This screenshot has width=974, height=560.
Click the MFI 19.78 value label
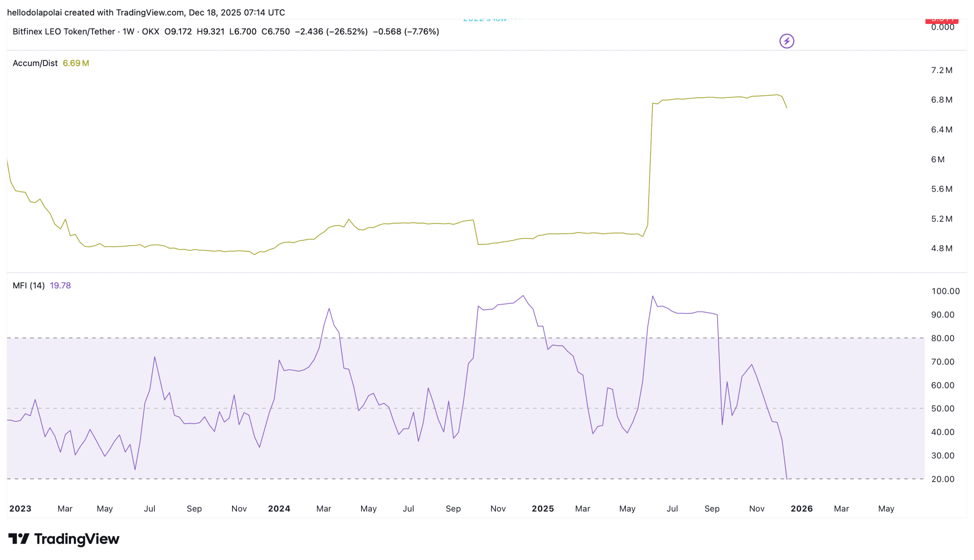pyautogui.click(x=60, y=286)
